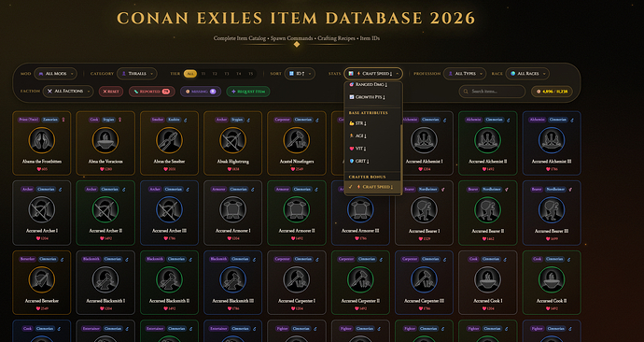Select Accursed Blacksmith III anvil icon

pyautogui.click(x=232, y=279)
